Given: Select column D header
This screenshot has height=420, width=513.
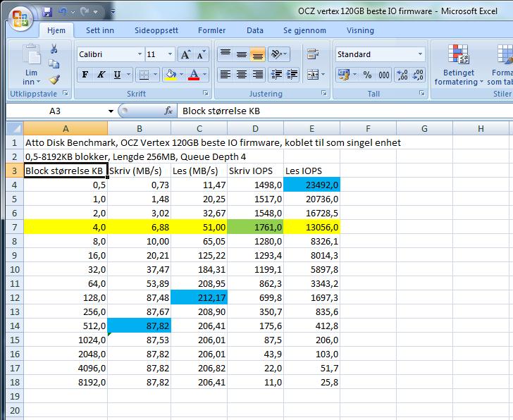Looking at the screenshot, I should 255,128.
